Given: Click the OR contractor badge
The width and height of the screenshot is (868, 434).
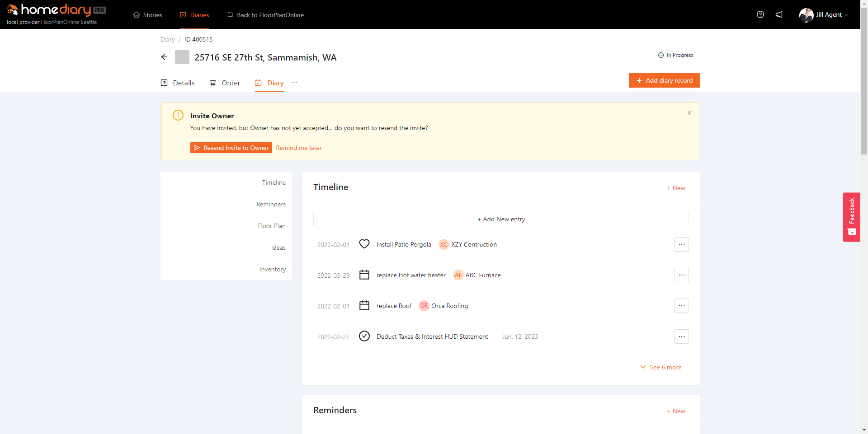Looking at the screenshot, I should 424,306.
